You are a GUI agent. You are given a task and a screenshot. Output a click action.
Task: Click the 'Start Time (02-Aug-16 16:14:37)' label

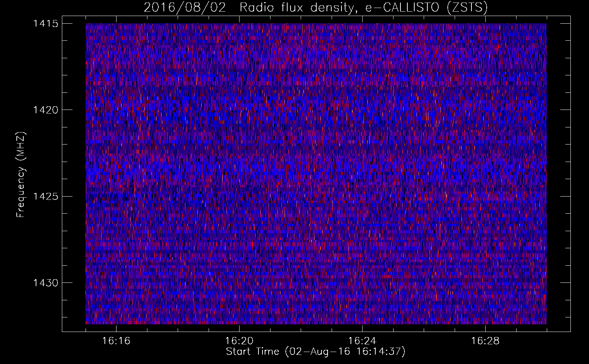tap(316, 352)
